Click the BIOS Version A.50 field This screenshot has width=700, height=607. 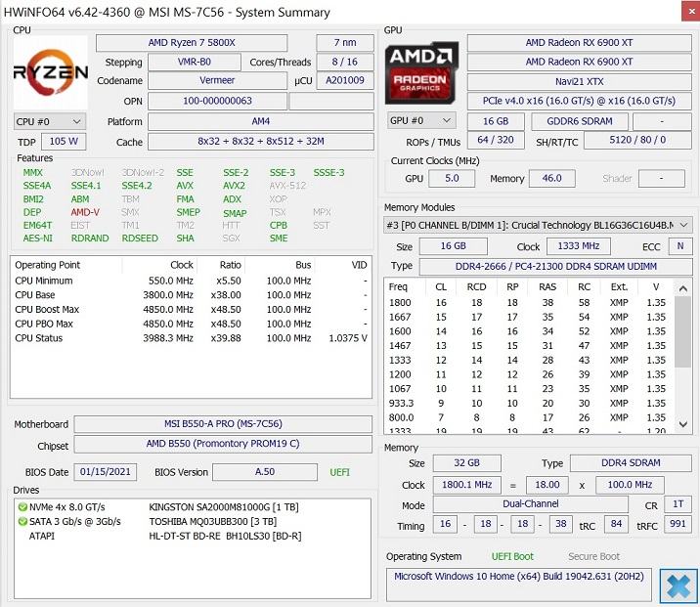(265, 472)
